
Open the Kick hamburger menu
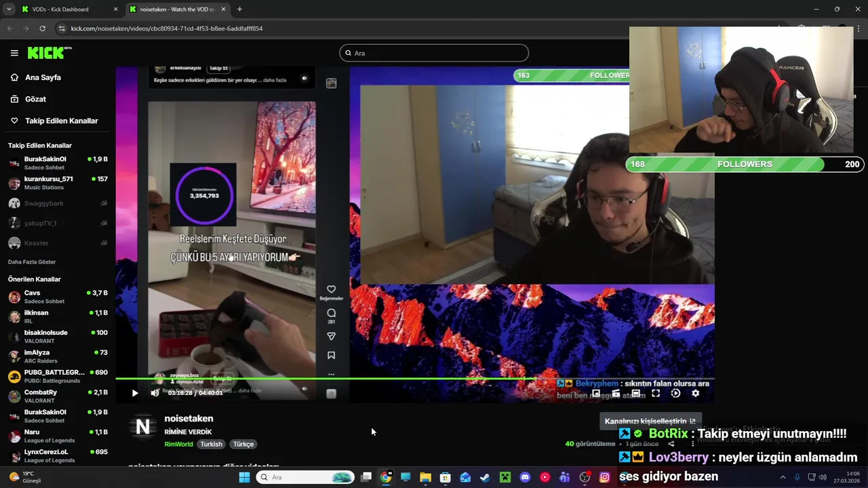point(14,53)
